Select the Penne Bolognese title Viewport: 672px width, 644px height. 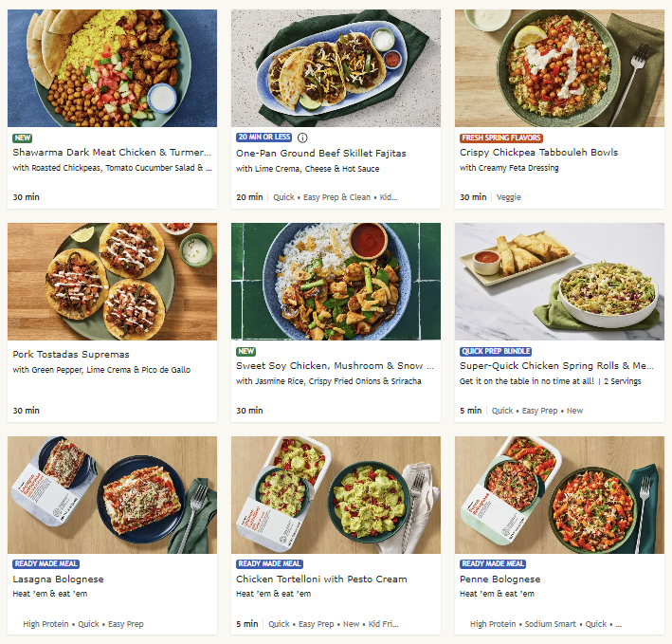click(x=500, y=579)
